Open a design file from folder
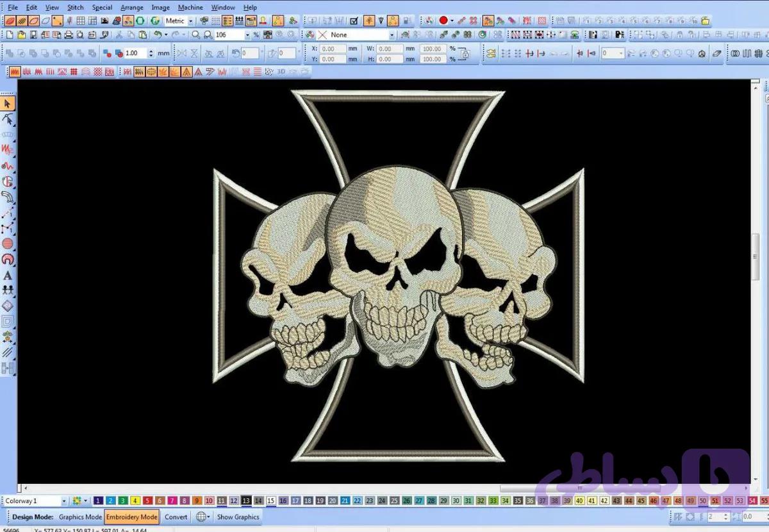 point(21,35)
